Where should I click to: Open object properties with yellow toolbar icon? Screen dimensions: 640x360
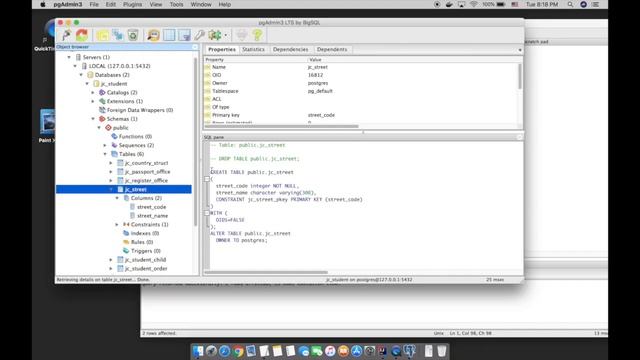[102, 36]
